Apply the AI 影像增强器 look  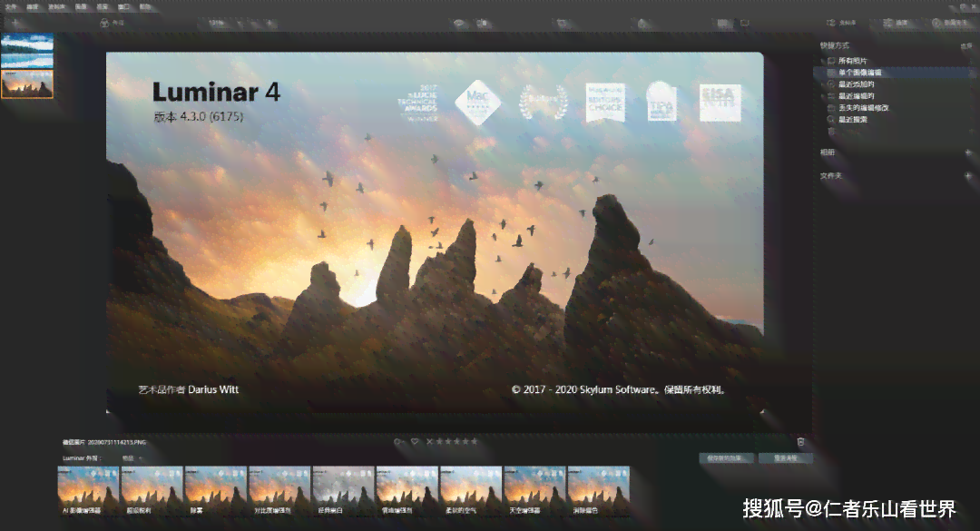pos(88,491)
